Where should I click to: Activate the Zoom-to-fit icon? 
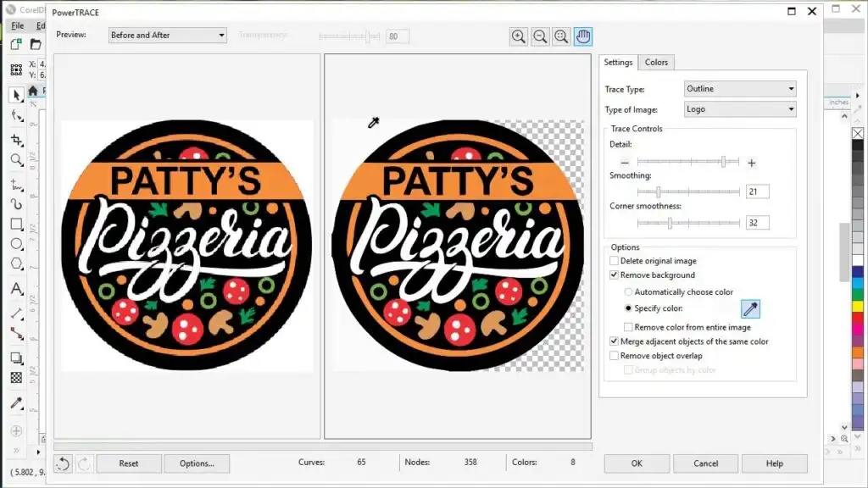pyautogui.click(x=560, y=36)
